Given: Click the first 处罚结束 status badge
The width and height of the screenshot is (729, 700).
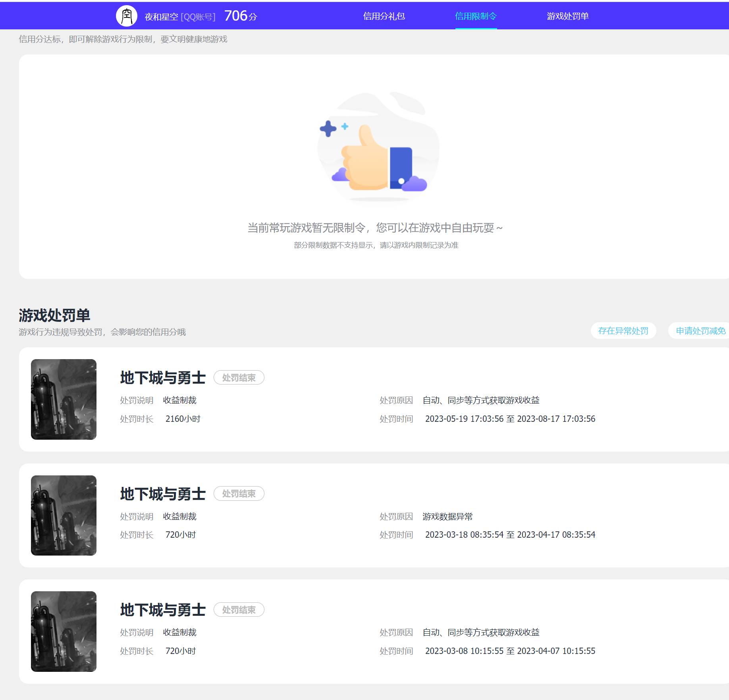Looking at the screenshot, I should tap(239, 378).
